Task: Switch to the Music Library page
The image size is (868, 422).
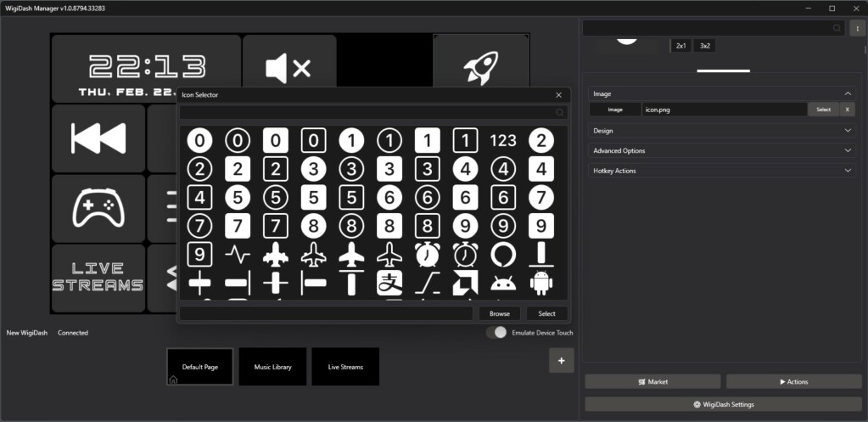Action: click(x=272, y=367)
